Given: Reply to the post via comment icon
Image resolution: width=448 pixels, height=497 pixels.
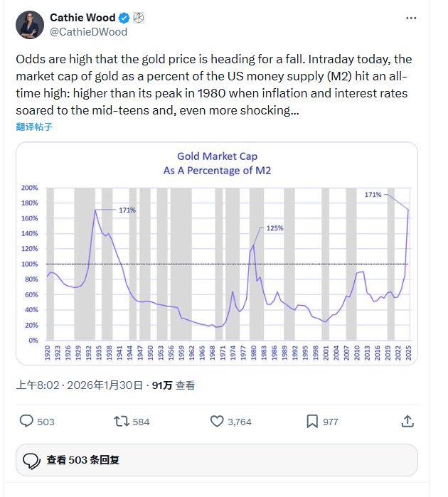Looking at the screenshot, I should (x=26, y=421).
